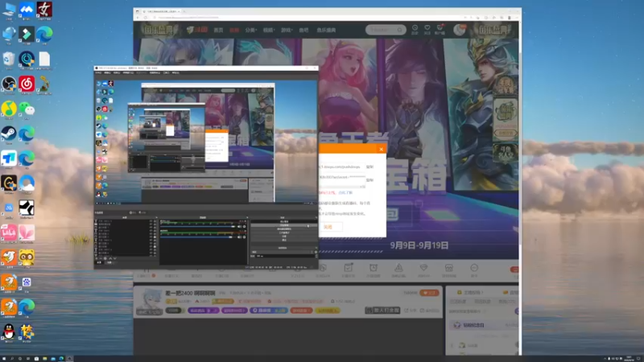Viewport: 644px width, 362px height.
Task: Move source down with the OBS arrow icon
Action: 115,258
